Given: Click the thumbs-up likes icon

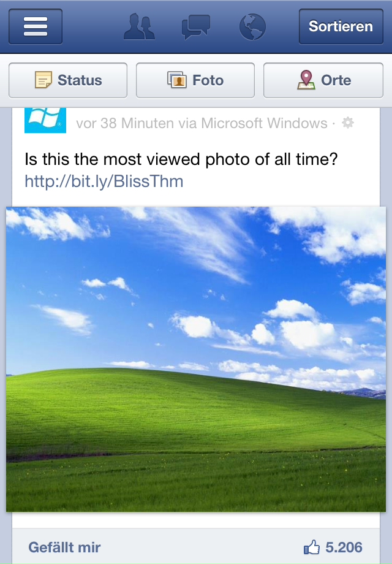Looking at the screenshot, I should (x=312, y=547).
